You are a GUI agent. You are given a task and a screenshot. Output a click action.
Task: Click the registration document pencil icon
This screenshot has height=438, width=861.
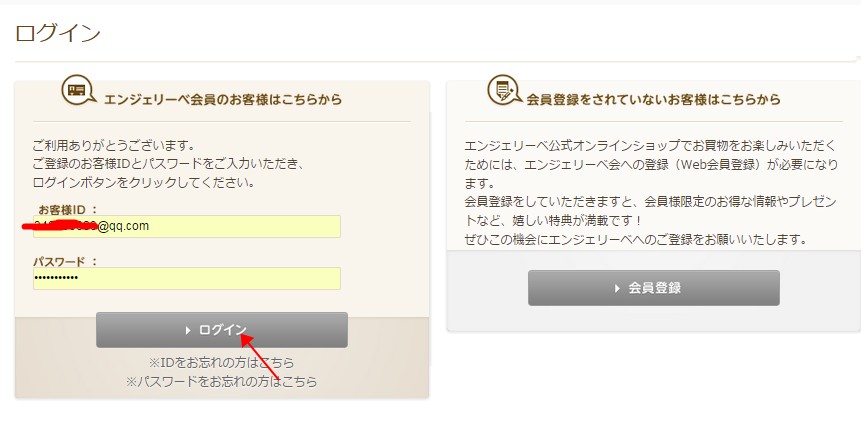pos(502,91)
